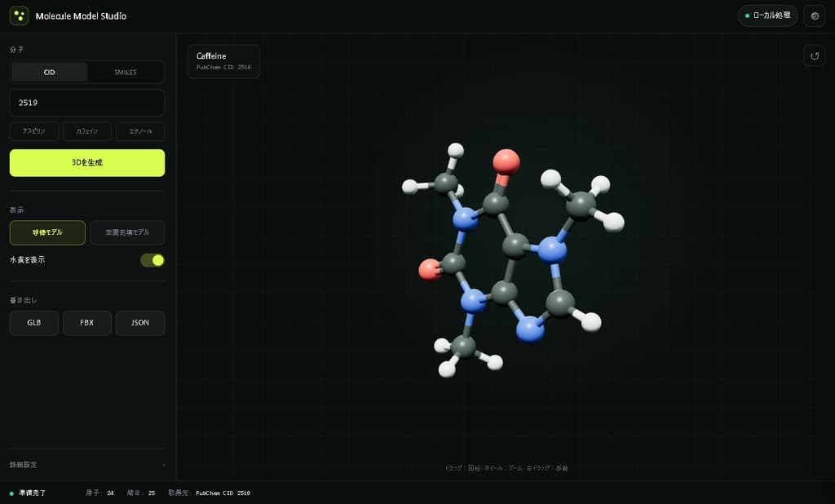Select the 空間充填モデル display mode

tap(127, 232)
